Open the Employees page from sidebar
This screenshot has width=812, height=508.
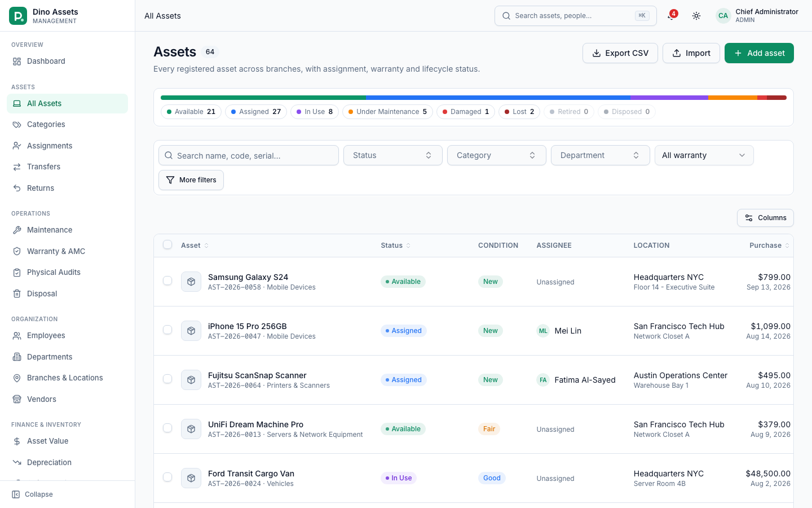68,335
